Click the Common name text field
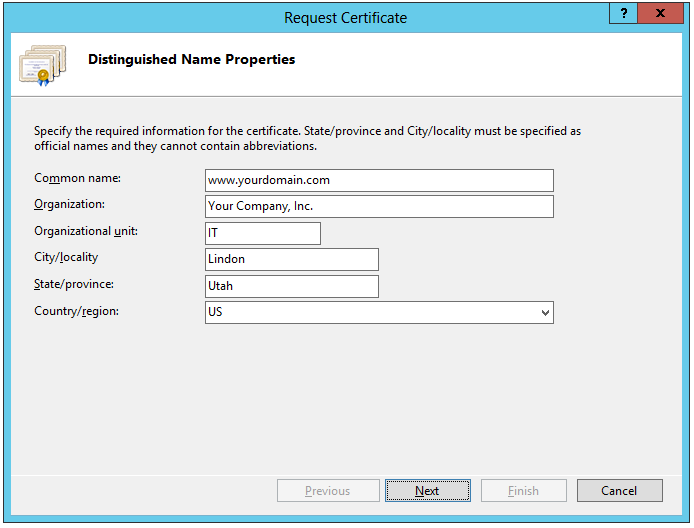The height and width of the screenshot is (528, 694). click(378, 180)
